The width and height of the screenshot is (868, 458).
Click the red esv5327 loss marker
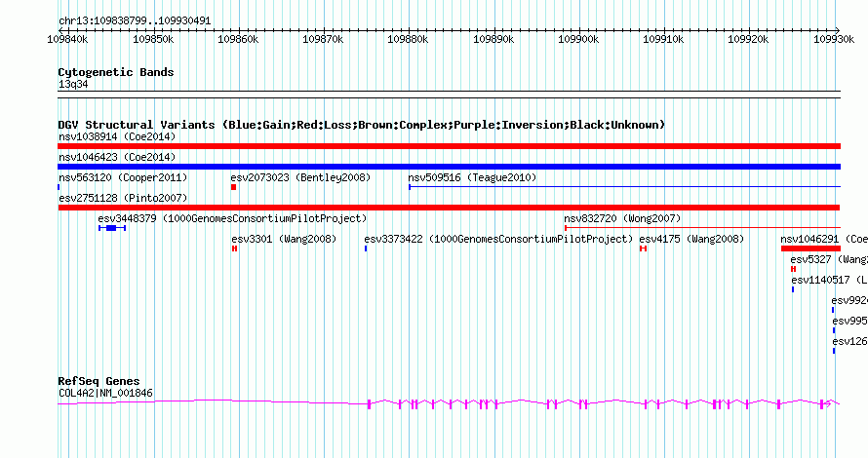coord(793,269)
